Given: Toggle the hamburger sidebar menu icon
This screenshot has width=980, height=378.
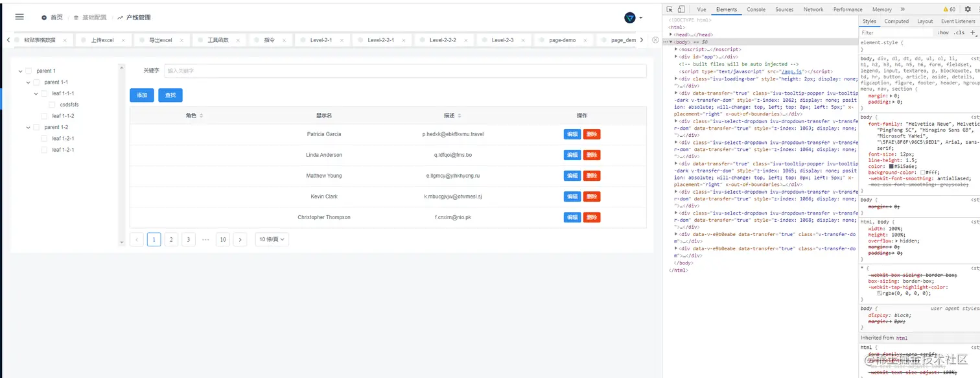Looking at the screenshot, I should point(19,18).
